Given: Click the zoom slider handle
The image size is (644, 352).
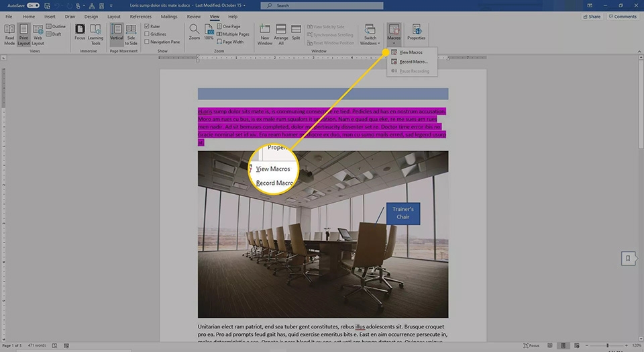Looking at the screenshot, I should point(608,346).
